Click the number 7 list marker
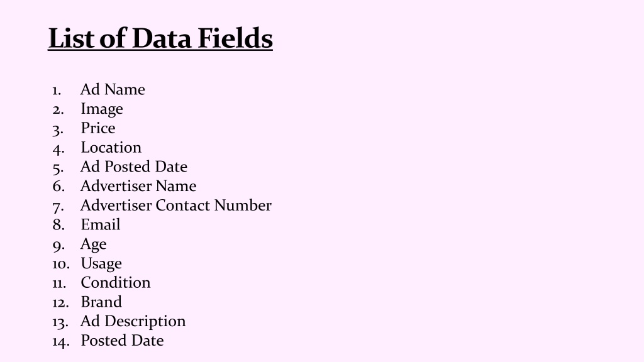644x362 pixels. tap(58, 206)
